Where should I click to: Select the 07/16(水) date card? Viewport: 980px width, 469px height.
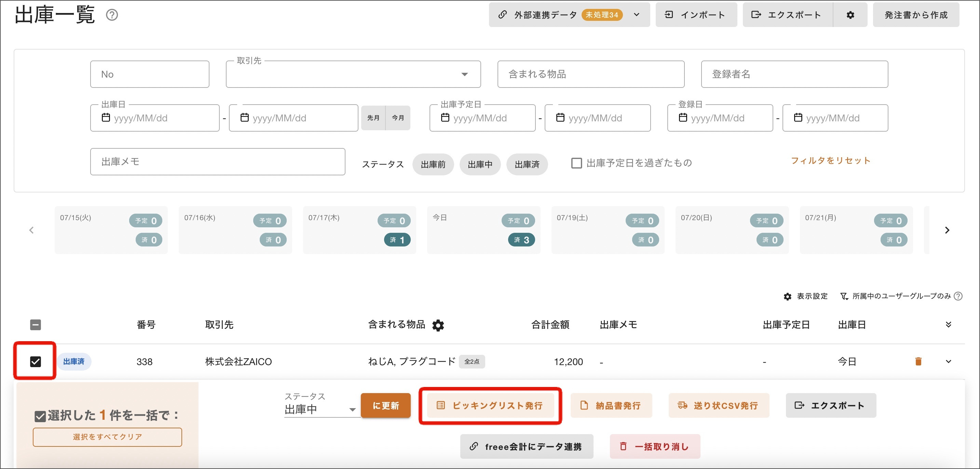[x=235, y=230]
